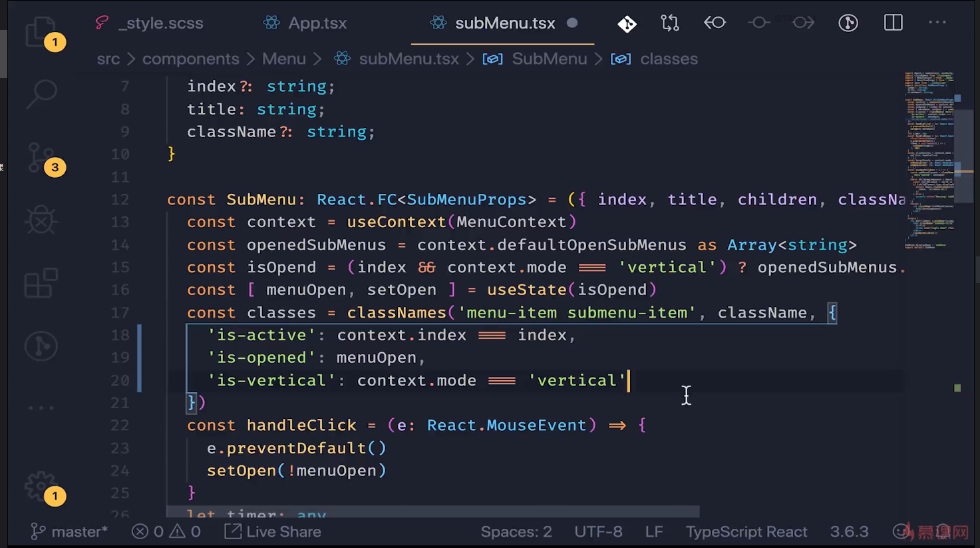Click 'isOpend' declaration on line 15
Image resolution: width=980 pixels, height=548 pixels.
point(281,268)
